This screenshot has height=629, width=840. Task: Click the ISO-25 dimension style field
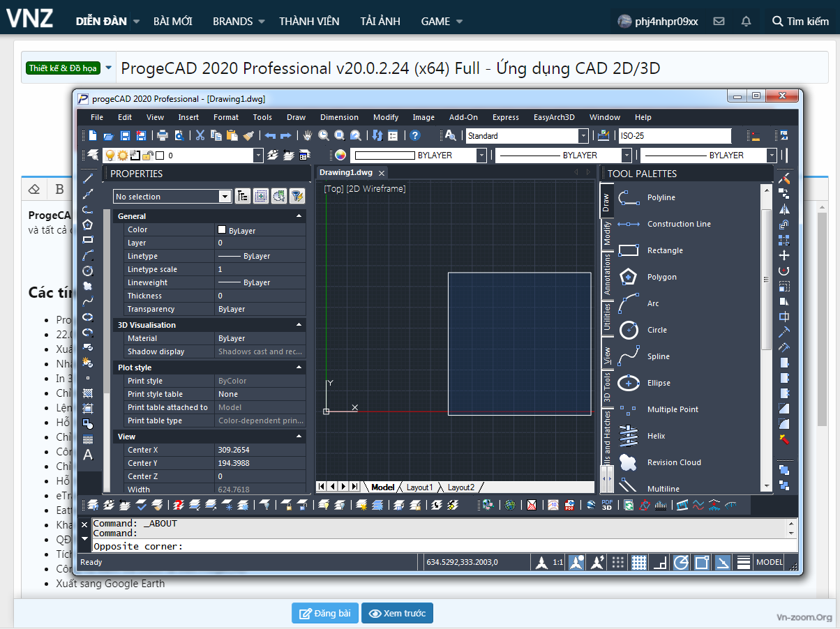tap(675, 136)
